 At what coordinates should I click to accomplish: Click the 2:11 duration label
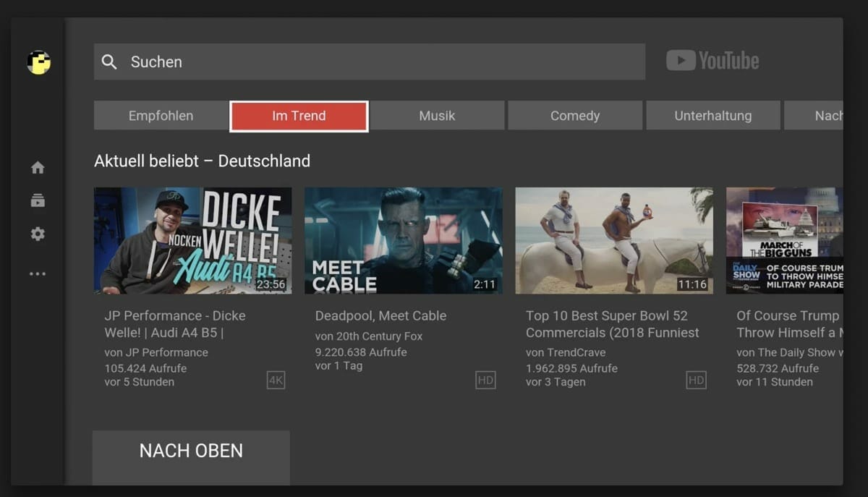point(484,284)
